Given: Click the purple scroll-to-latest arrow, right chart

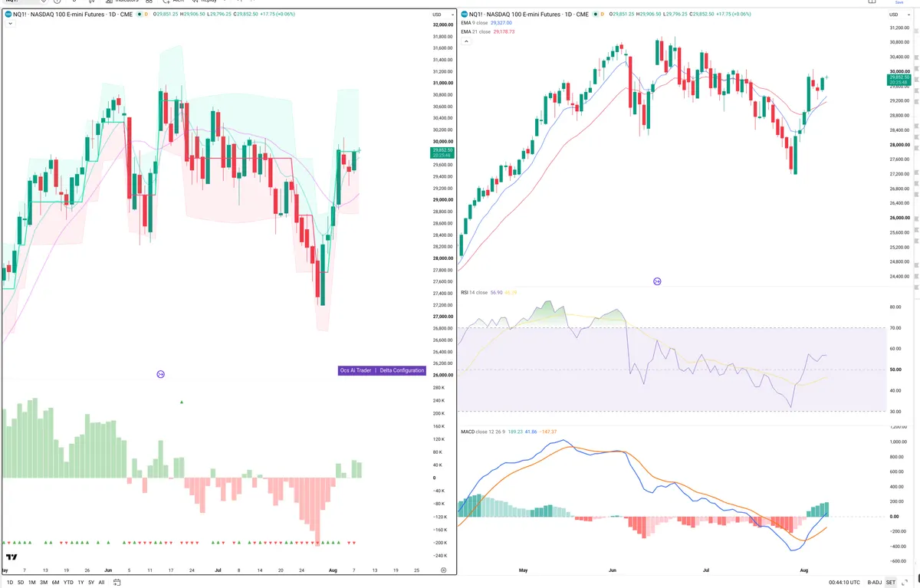Looking at the screenshot, I should [x=657, y=281].
